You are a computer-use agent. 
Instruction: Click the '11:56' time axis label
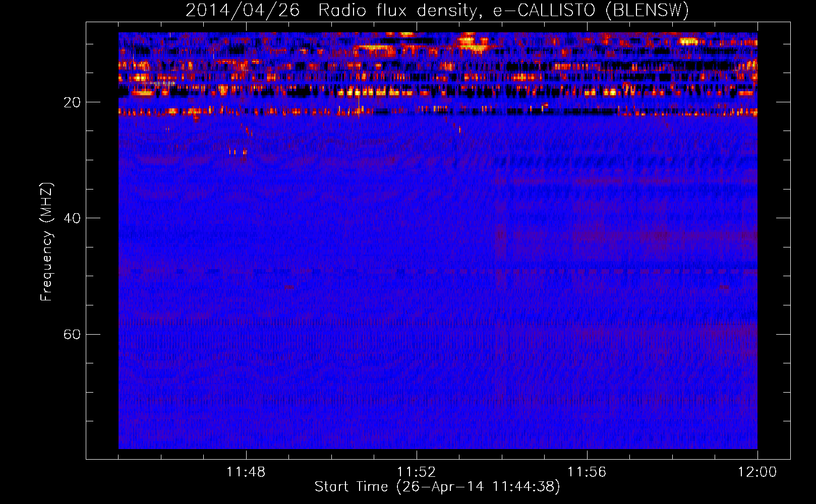pos(587,472)
